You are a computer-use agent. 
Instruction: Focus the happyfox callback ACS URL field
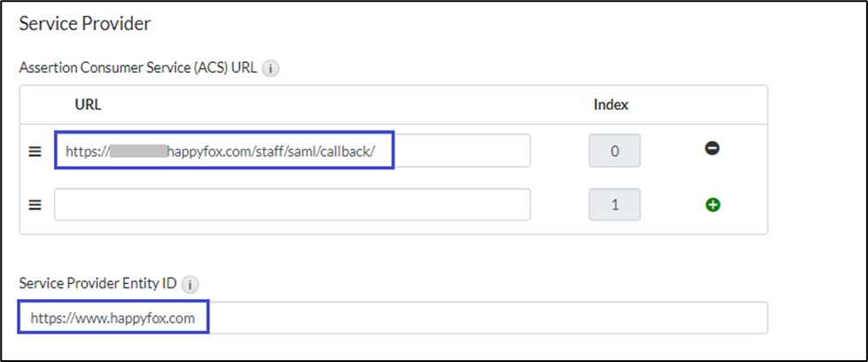[x=293, y=151]
